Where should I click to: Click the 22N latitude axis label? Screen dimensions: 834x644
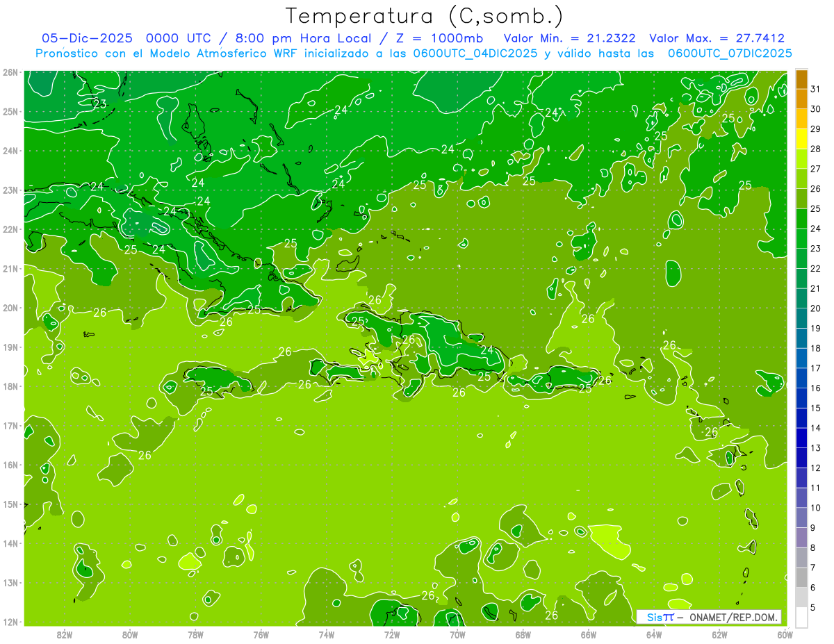click(10, 229)
